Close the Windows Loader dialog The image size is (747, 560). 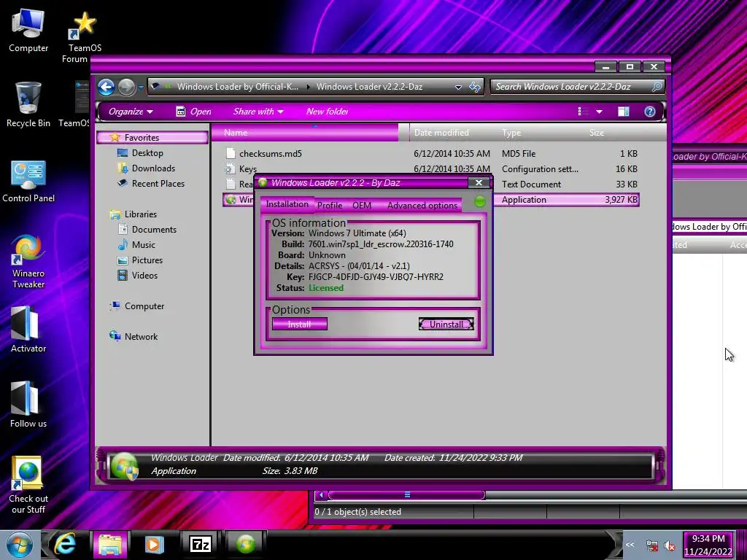(x=479, y=182)
